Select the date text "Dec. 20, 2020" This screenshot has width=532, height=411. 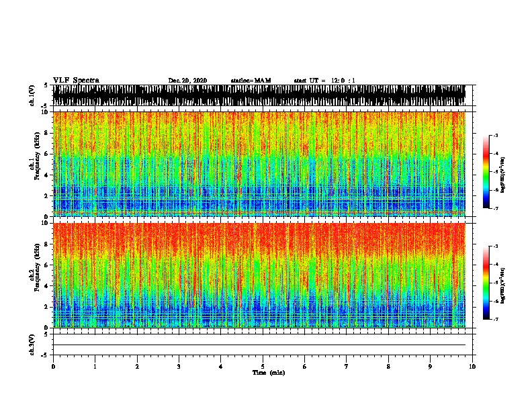coord(187,81)
